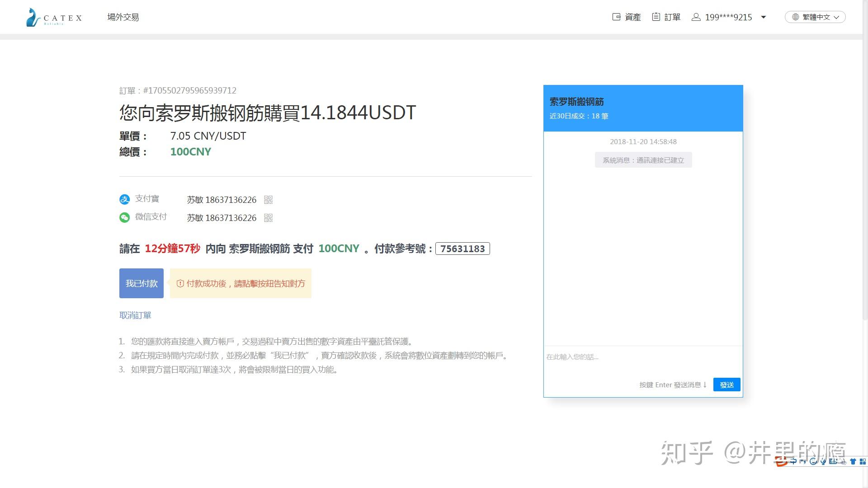
Task: Click chat timestamp 2018-11-20 14:58:48
Action: (643, 141)
